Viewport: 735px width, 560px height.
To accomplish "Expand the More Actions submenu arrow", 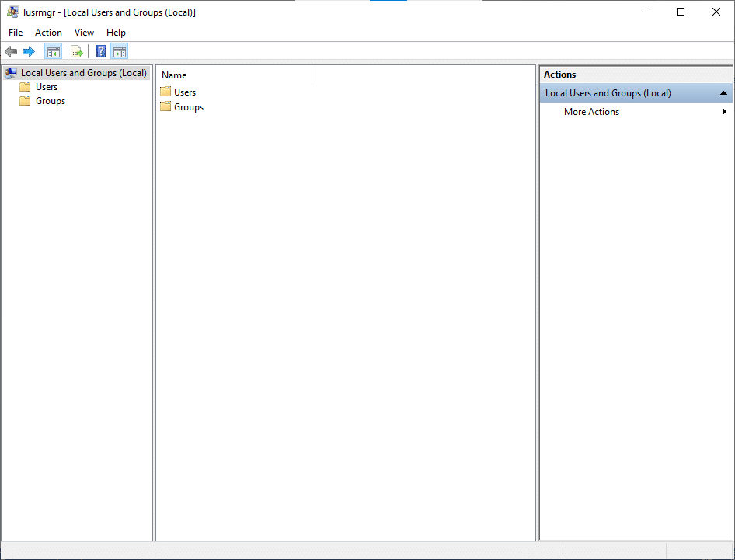I will 724,112.
